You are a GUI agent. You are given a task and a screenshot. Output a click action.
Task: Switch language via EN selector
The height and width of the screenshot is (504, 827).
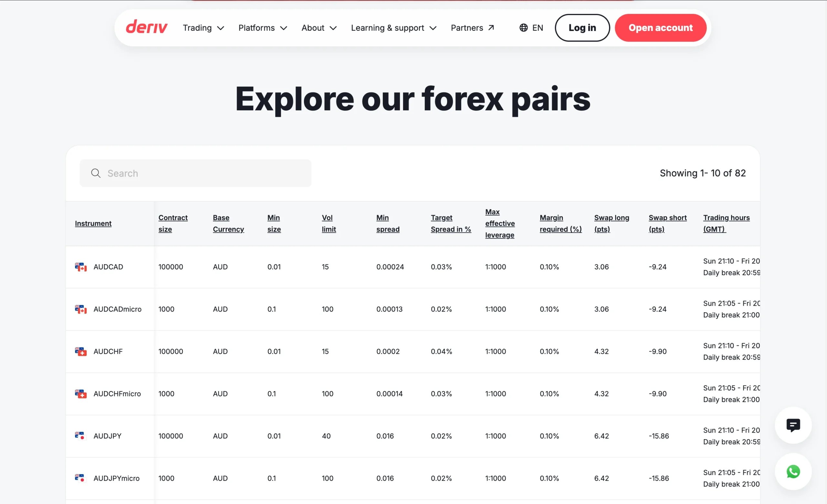531,28
